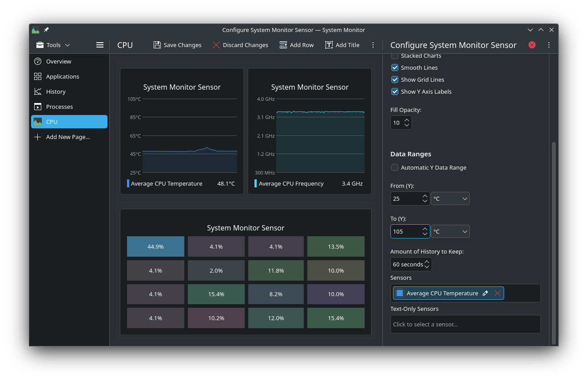The height and width of the screenshot is (381, 588).
Task: Switch to the History page
Action: point(56,91)
